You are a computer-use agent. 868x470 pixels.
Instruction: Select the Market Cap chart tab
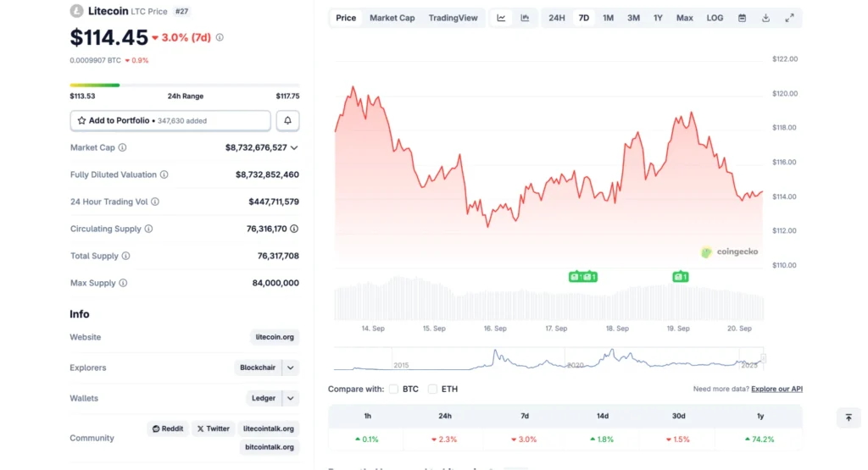pyautogui.click(x=392, y=18)
